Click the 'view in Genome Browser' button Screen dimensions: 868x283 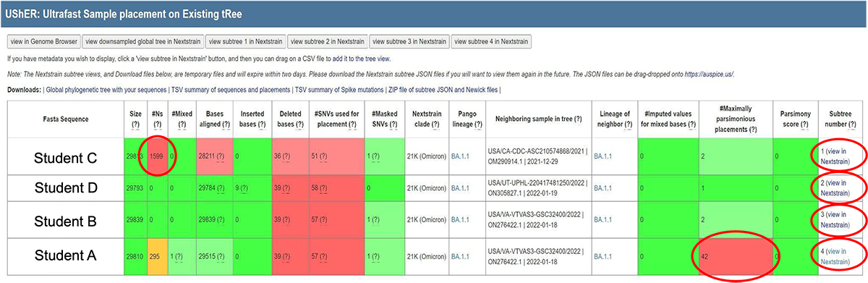point(43,41)
